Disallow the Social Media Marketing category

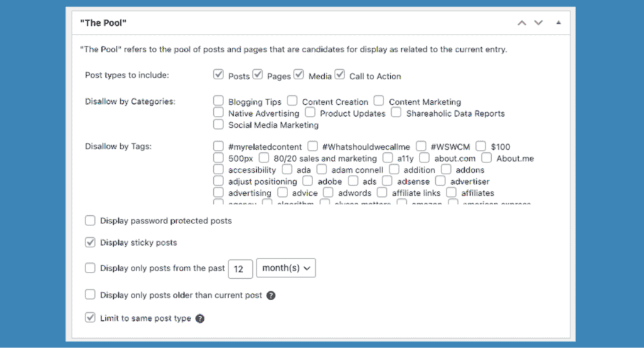(218, 125)
